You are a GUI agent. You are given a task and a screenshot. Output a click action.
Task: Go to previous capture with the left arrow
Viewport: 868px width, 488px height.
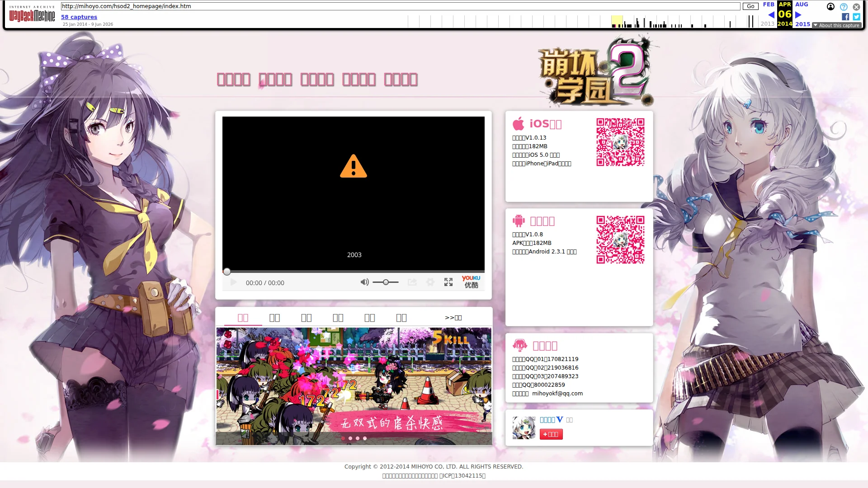[x=771, y=15]
